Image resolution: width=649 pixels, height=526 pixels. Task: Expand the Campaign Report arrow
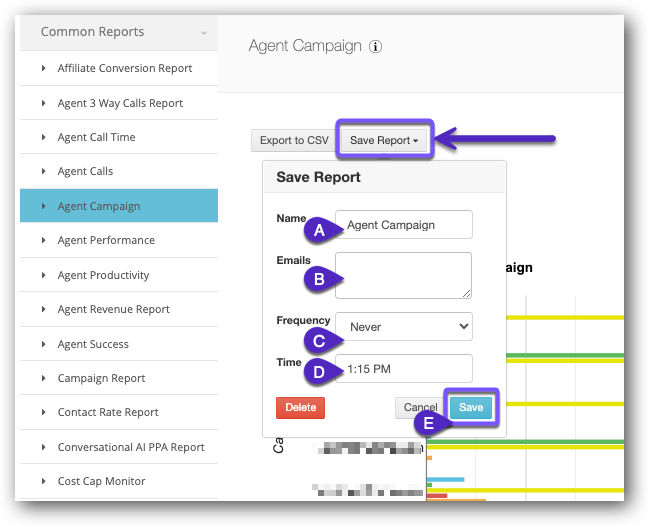pos(43,378)
